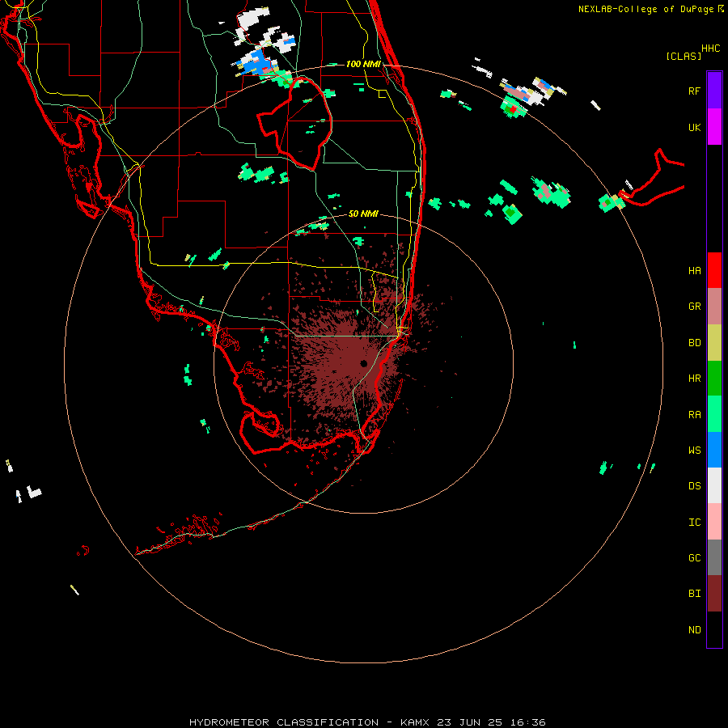This screenshot has width=728, height=728.
Task: Click the black radar site dot
Action: 363,363
